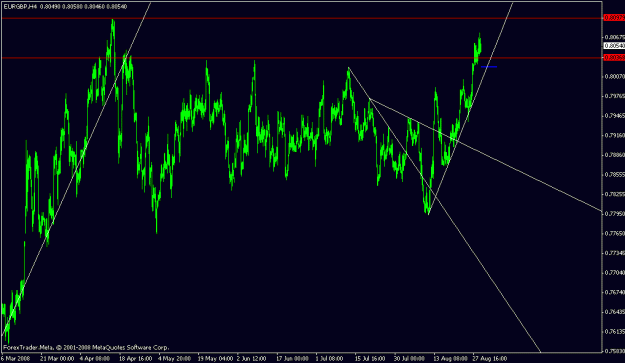Click the 0.7855 price axis label
The image size is (625, 363).
click(x=614, y=175)
